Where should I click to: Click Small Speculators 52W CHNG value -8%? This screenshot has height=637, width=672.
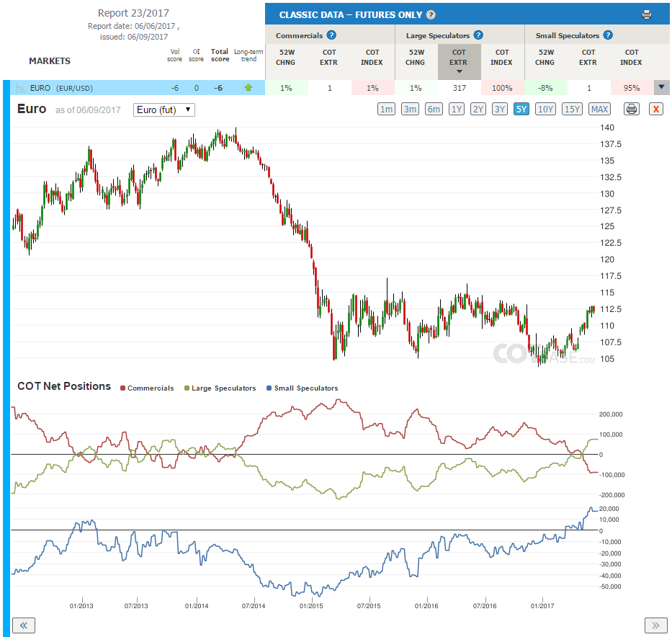(545, 88)
